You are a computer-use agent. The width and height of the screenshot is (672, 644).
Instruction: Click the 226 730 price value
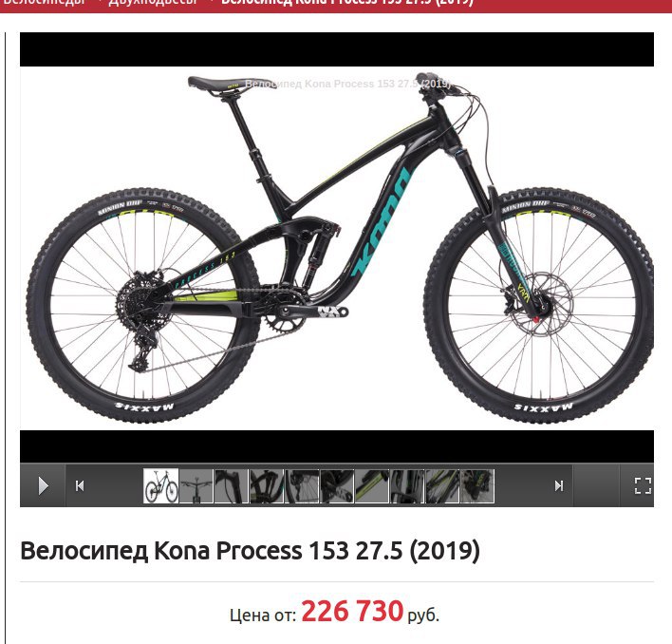click(352, 611)
